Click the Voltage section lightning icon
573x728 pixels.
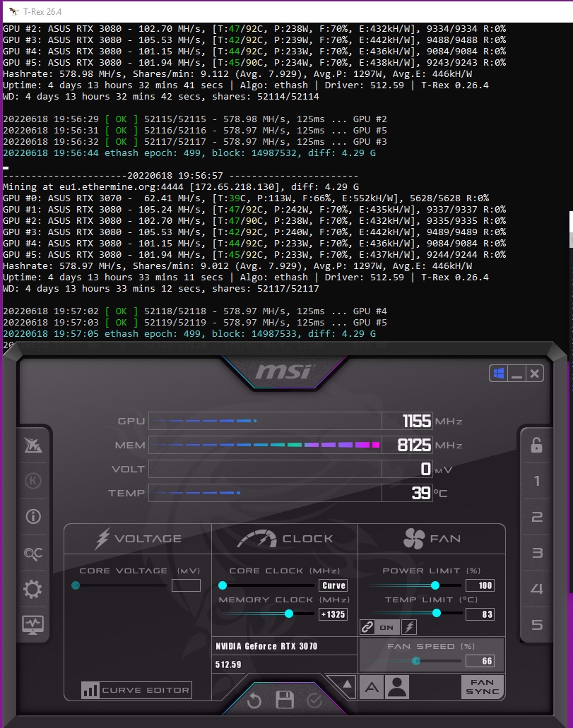pos(102,539)
